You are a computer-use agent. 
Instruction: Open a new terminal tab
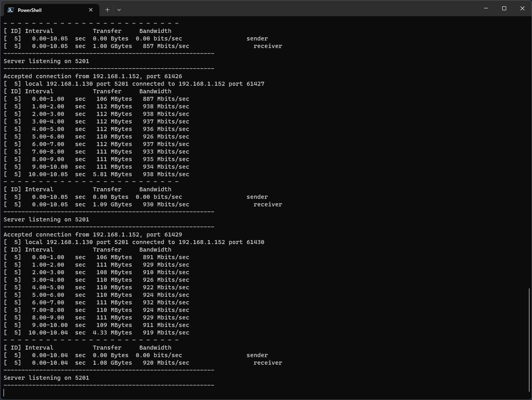click(107, 10)
